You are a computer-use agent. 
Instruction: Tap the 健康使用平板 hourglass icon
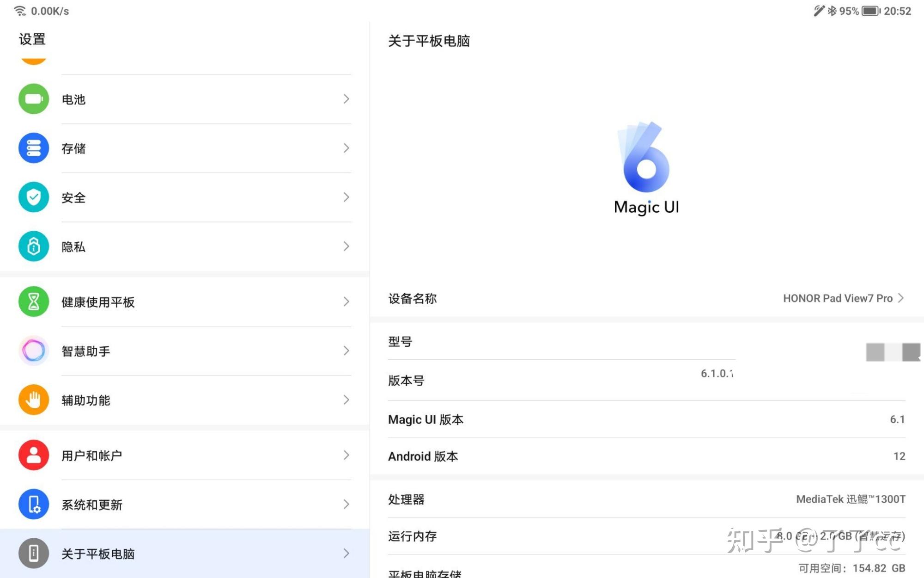tap(34, 302)
